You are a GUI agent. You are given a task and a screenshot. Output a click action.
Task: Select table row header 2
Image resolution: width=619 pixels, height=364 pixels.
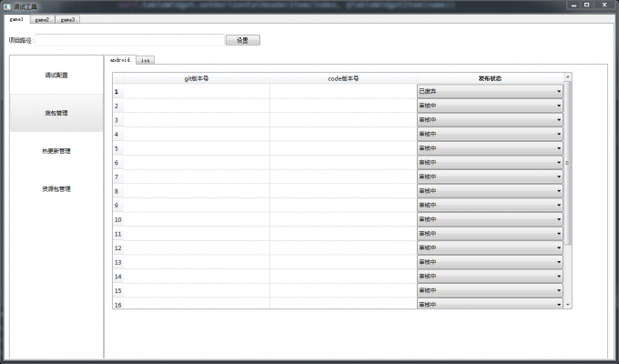[x=118, y=106]
